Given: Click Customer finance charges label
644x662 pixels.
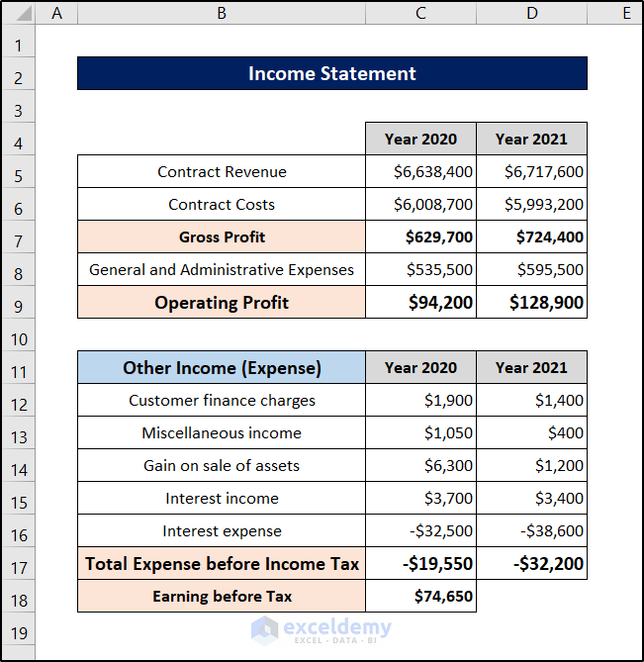Looking at the screenshot, I should (222, 400).
